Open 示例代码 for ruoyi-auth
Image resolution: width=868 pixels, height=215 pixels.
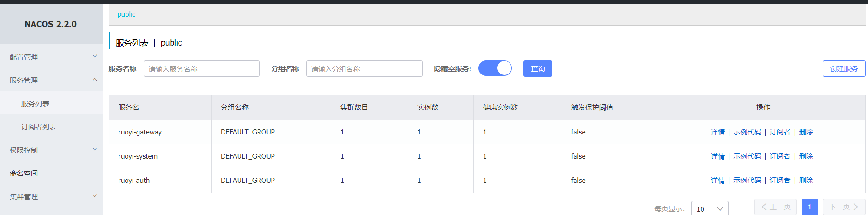pyautogui.click(x=747, y=181)
